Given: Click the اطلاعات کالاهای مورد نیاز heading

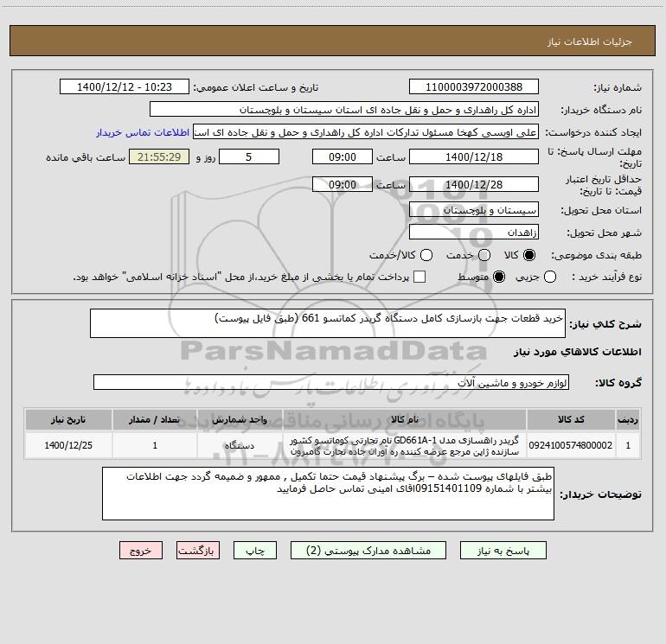Looking at the screenshot, I should point(577,352).
